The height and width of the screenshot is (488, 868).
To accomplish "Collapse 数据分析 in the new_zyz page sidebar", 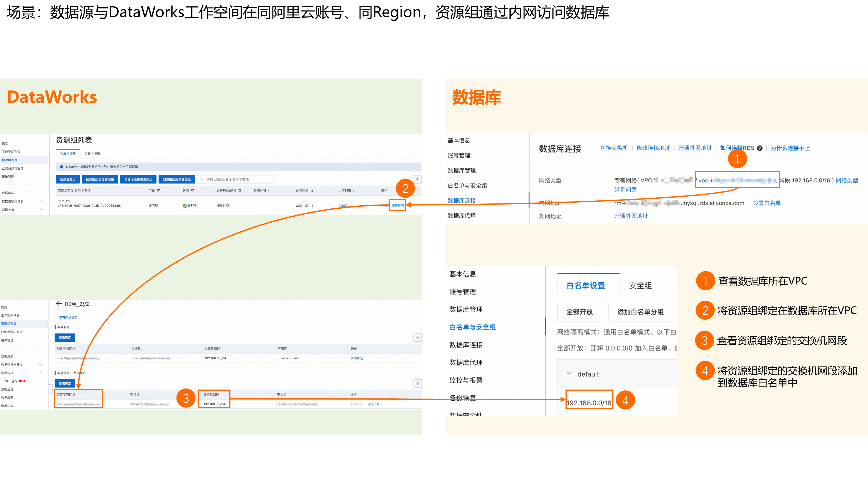I will pyautogui.click(x=40, y=373).
